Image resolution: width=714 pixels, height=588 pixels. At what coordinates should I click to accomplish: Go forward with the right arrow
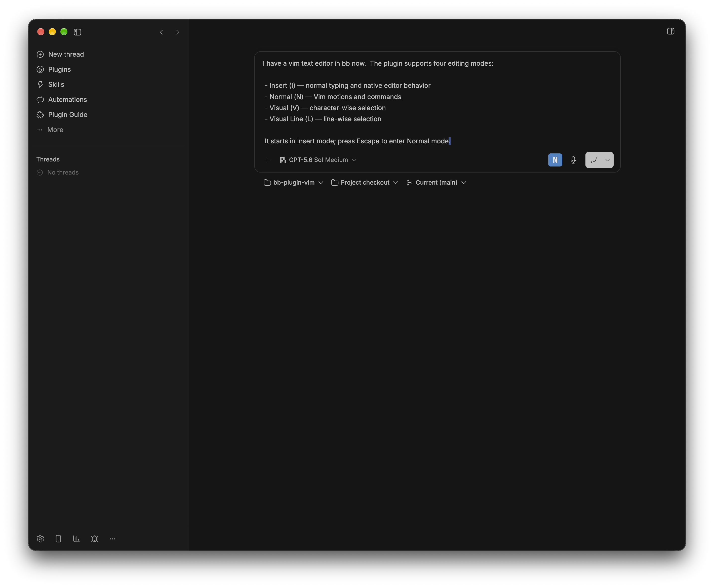point(178,32)
